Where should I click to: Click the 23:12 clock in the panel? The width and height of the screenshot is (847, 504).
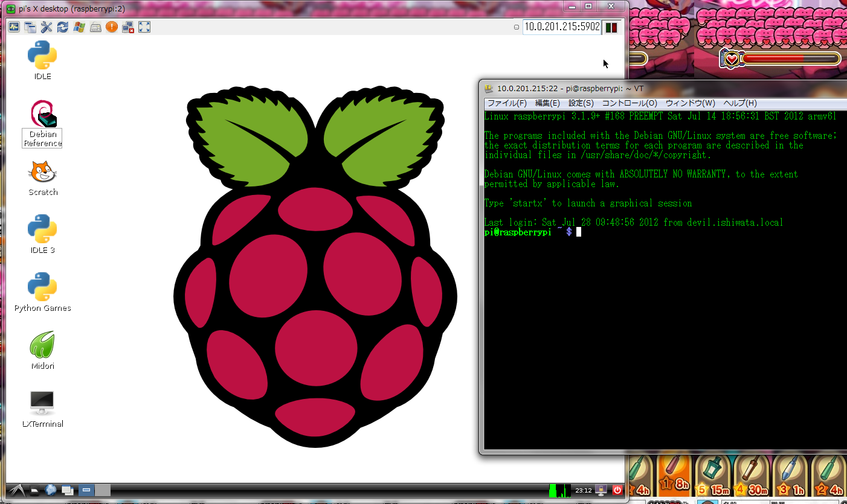(583, 490)
